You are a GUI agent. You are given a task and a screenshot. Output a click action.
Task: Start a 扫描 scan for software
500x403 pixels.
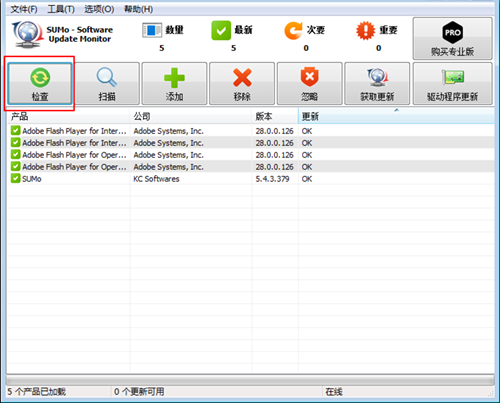[x=107, y=83]
